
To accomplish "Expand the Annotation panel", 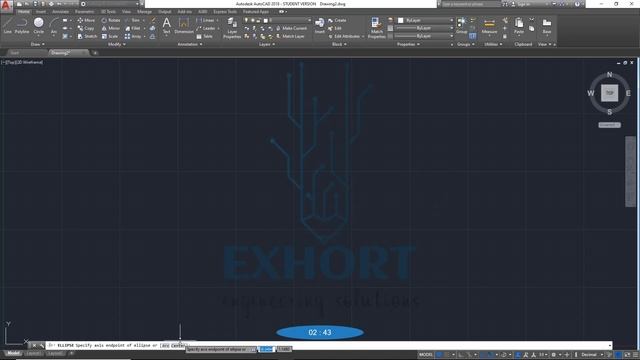I will tap(190, 44).
